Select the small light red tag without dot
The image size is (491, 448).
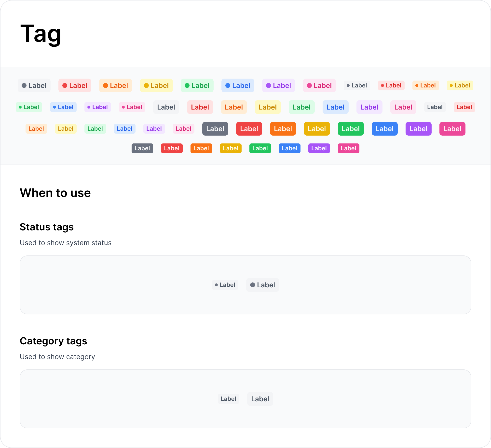click(x=464, y=107)
